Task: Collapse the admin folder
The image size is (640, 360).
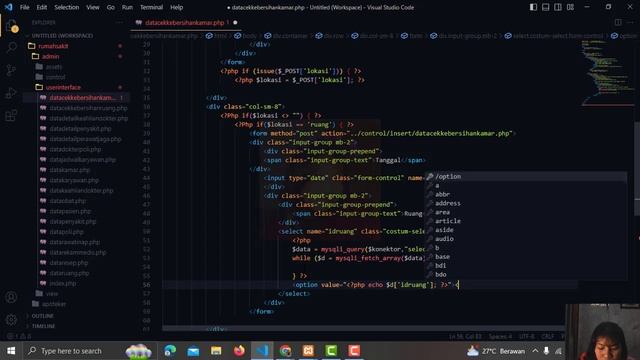Action: (50, 56)
